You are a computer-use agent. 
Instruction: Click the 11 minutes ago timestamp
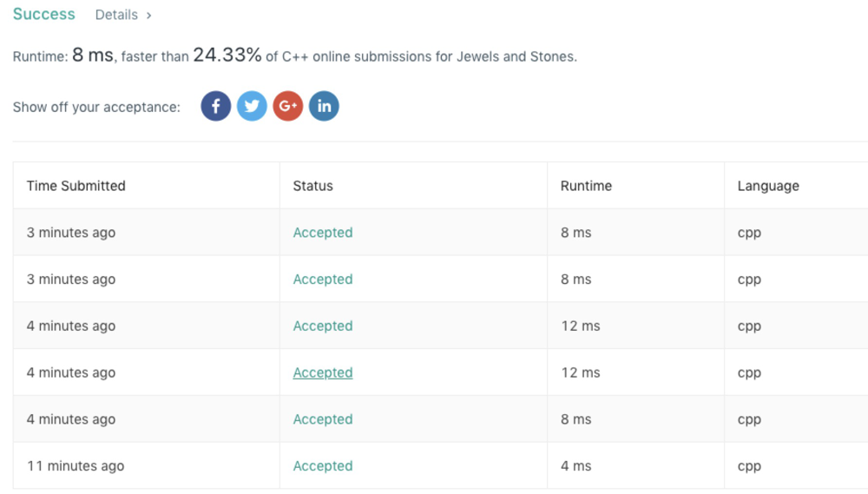[x=76, y=466]
